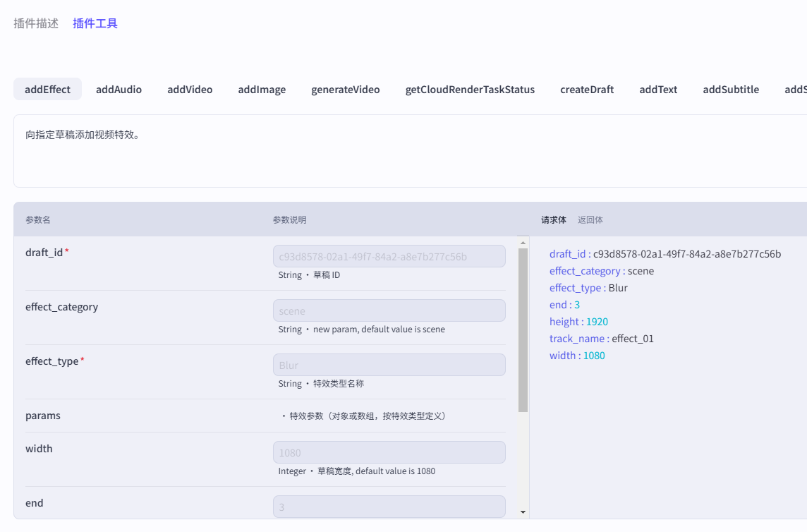Viewport: 807px width, 532px height.
Task: Click the parameter list scroll-up arrow
Action: pyautogui.click(x=523, y=243)
